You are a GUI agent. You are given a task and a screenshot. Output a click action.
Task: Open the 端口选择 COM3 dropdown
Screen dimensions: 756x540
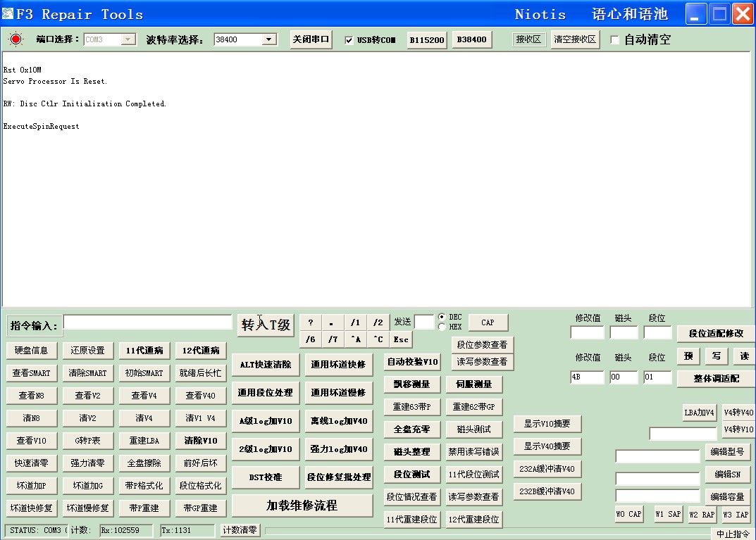coord(128,39)
